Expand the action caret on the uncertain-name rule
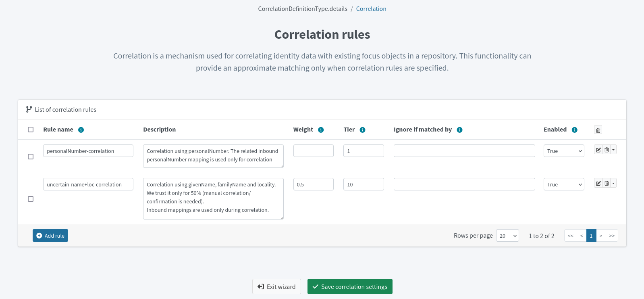Image resolution: width=644 pixels, height=299 pixels. click(613, 183)
